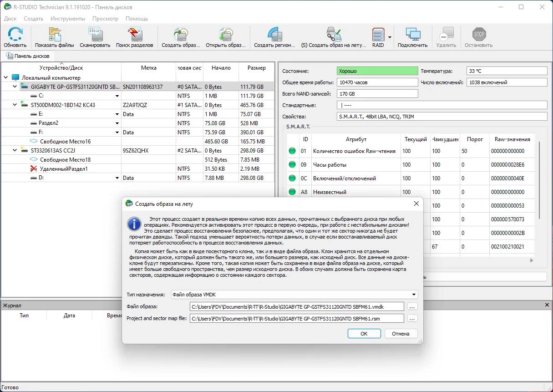This screenshot has width=553, height=392.
Task: Click Создать образ toolbar icon
Action: pyautogui.click(x=181, y=37)
